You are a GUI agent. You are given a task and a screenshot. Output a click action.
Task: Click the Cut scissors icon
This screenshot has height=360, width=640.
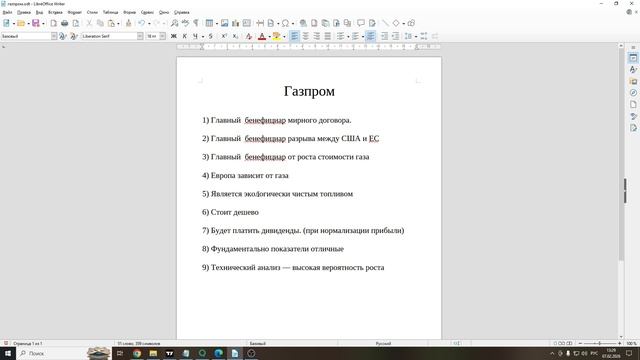(89, 23)
